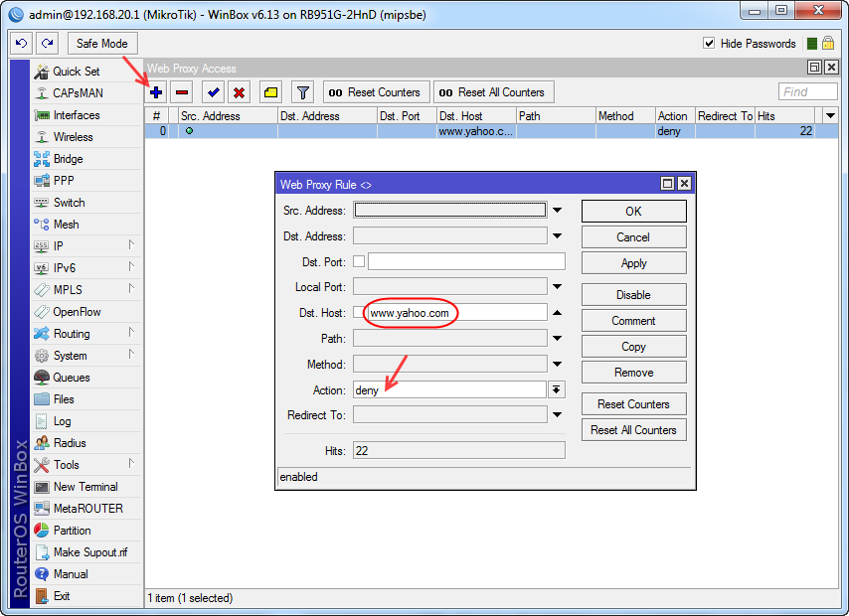Click the red minus Remove rule icon
This screenshot has height=616, width=849.
(182, 92)
